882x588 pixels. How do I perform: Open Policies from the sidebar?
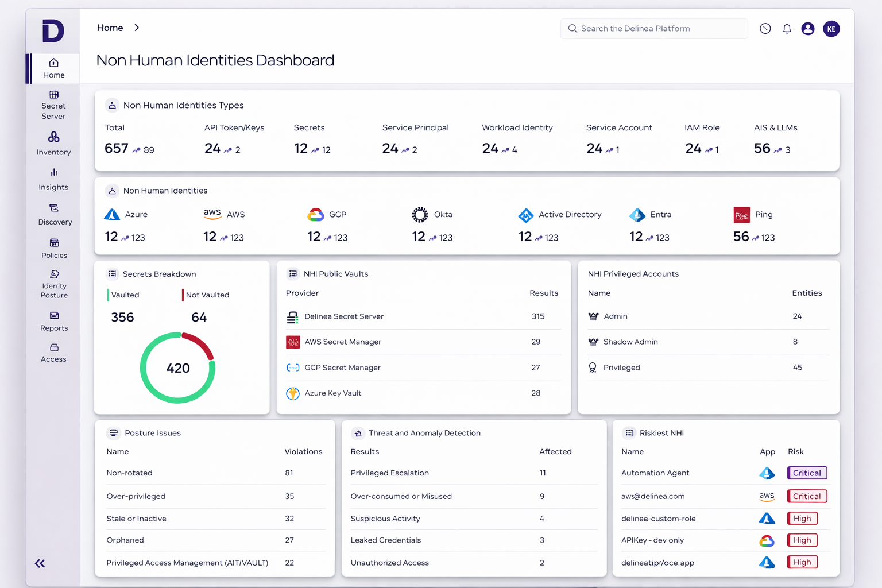click(53, 248)
